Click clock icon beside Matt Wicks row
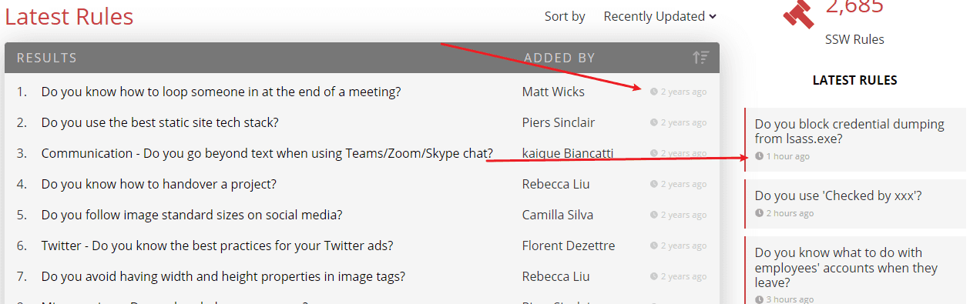 (x=654, y=92)
